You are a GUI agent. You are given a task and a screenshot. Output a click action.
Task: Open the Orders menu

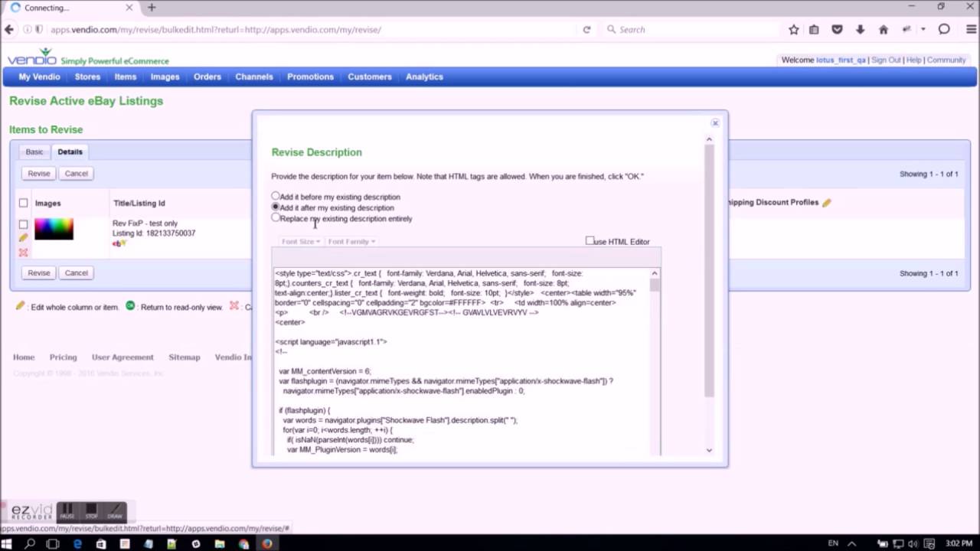(207, 77)
